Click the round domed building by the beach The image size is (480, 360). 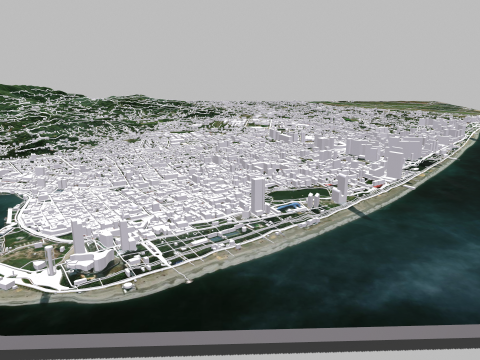pyautogui.click(x=128, y=286)
